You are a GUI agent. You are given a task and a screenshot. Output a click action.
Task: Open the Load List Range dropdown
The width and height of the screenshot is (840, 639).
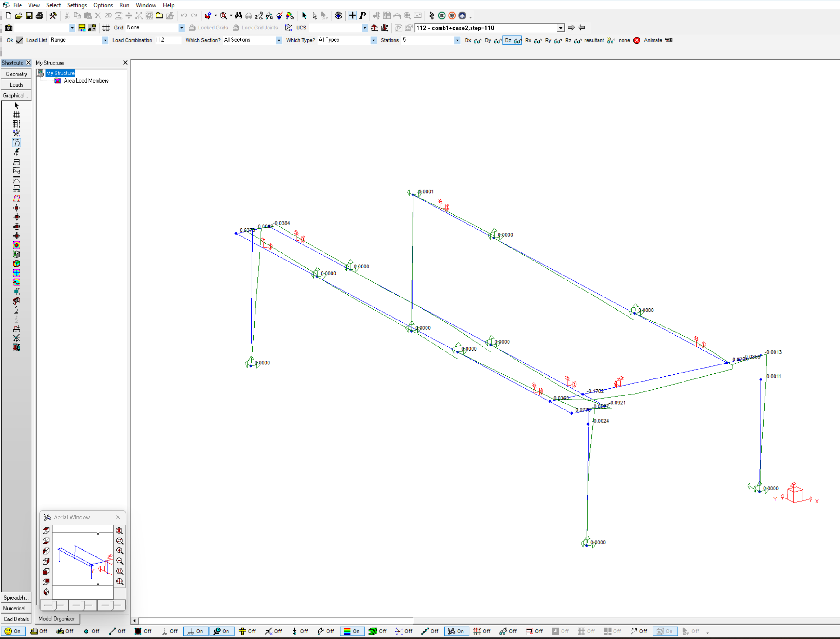coord(105,40)
